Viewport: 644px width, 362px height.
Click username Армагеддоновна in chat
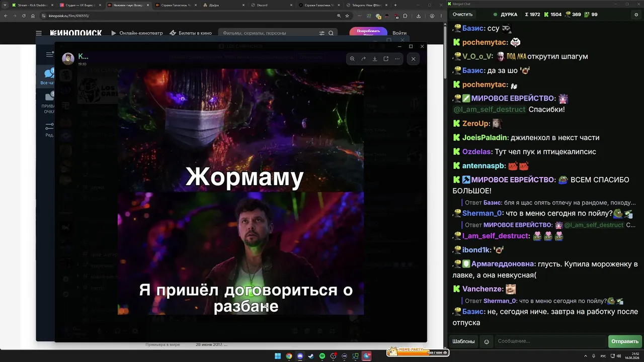tap(503, 264)
